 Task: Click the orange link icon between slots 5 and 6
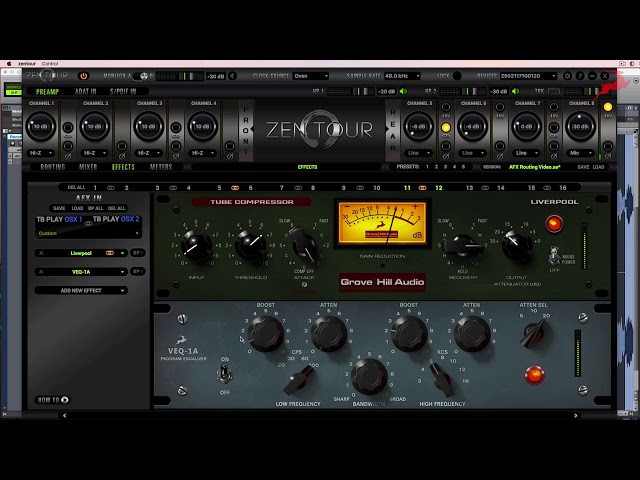[235, 188]
